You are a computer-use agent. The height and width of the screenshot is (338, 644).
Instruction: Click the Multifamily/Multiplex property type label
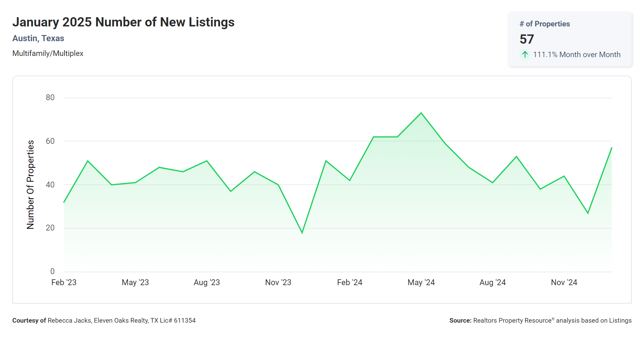point(48,53)
